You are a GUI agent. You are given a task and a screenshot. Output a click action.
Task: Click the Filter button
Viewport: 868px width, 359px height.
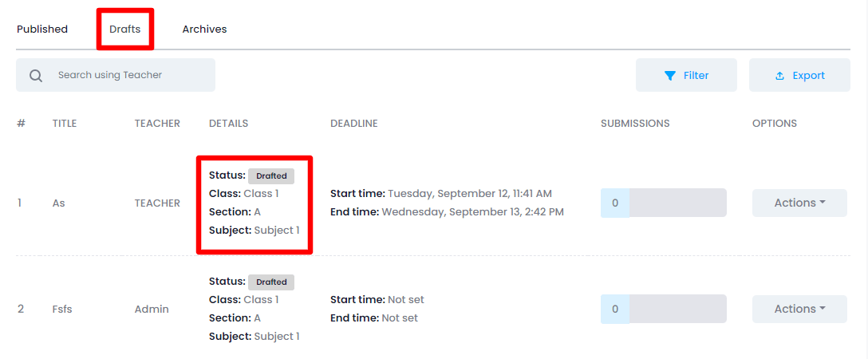click(686, 75)
